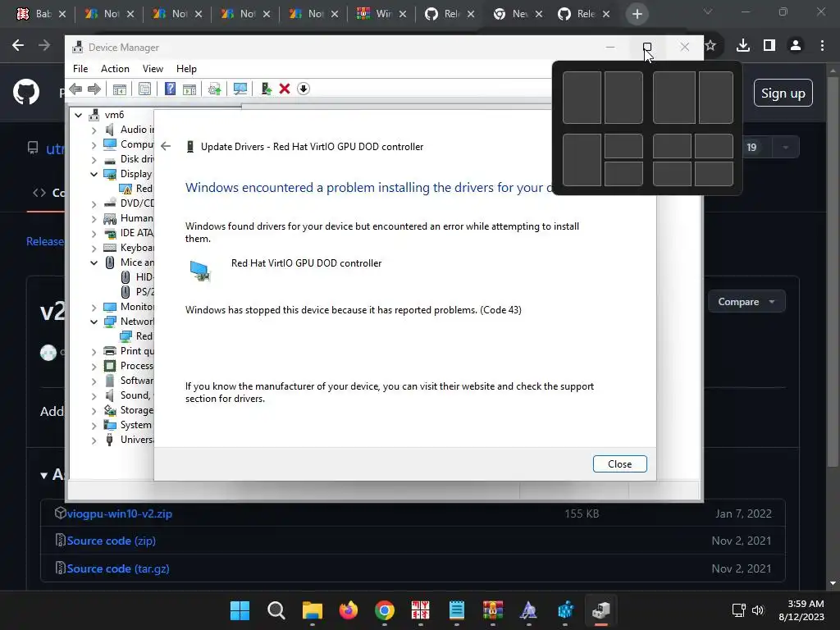
Task: Collapse Display adapters tree node
Action: (94, 174)
